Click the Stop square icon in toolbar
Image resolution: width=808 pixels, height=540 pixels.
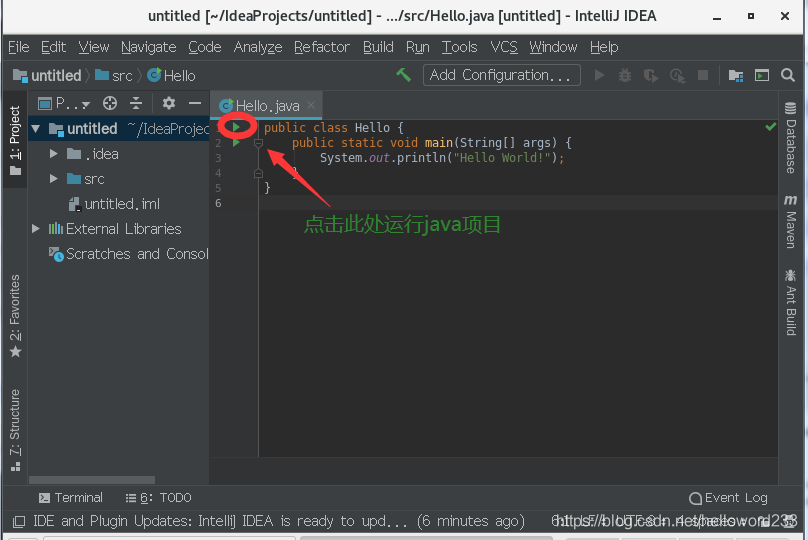click(x=703, y=75)
